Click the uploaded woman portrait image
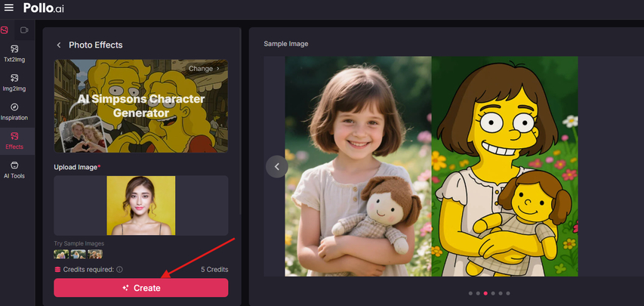The image size is (644, 306). (x=140, y=205)
